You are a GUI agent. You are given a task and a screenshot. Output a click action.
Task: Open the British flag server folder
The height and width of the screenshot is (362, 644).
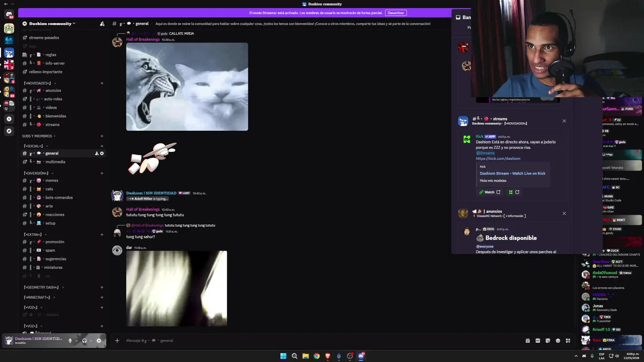[x=9, y=64]
